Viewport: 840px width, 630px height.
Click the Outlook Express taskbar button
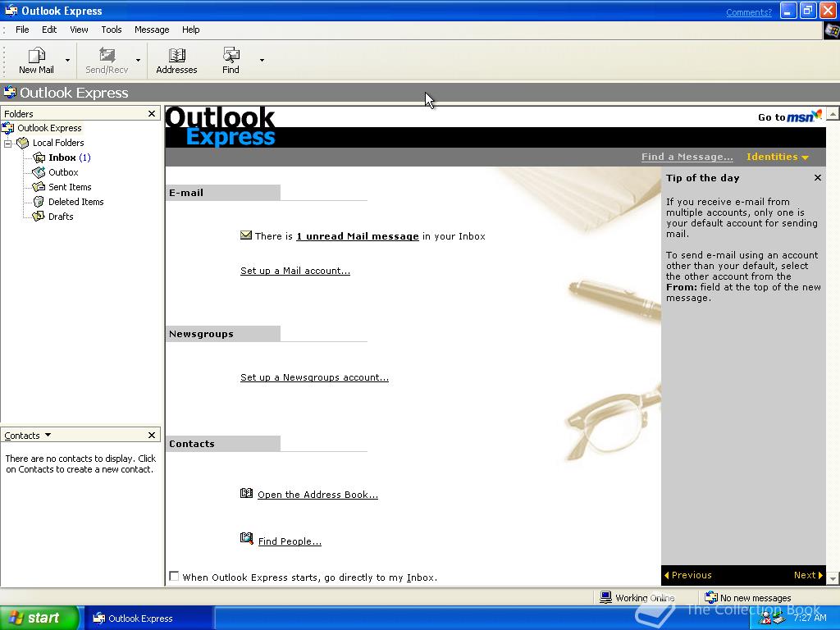(x=148, y=619)
